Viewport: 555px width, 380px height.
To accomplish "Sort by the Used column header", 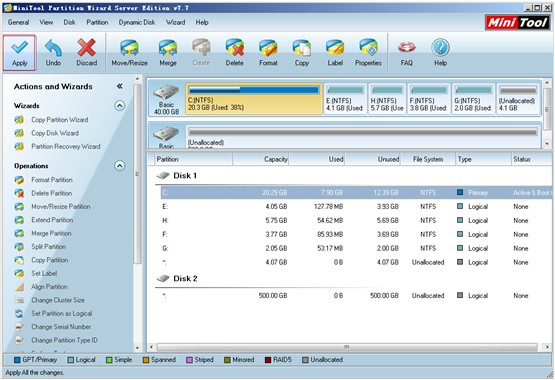I will click(x=317, y=159).
